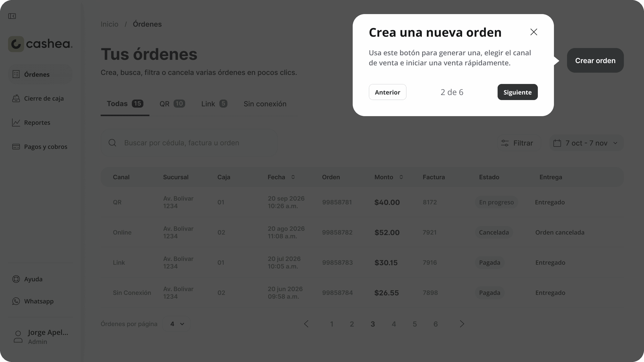
Task: Sort table by Fecha column
Action: pyautogui.click(x=293, y=177)
